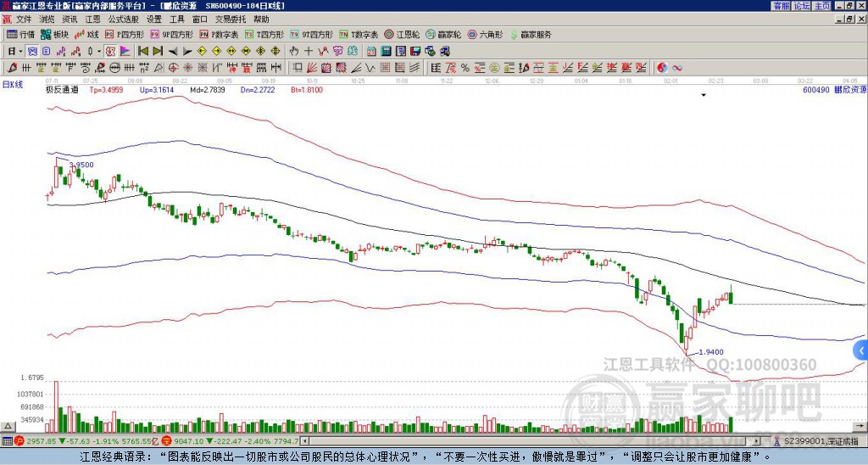This screenshot has height=465, width=868.
Task: Open the 帮助 menu
Action: [261, 20]
